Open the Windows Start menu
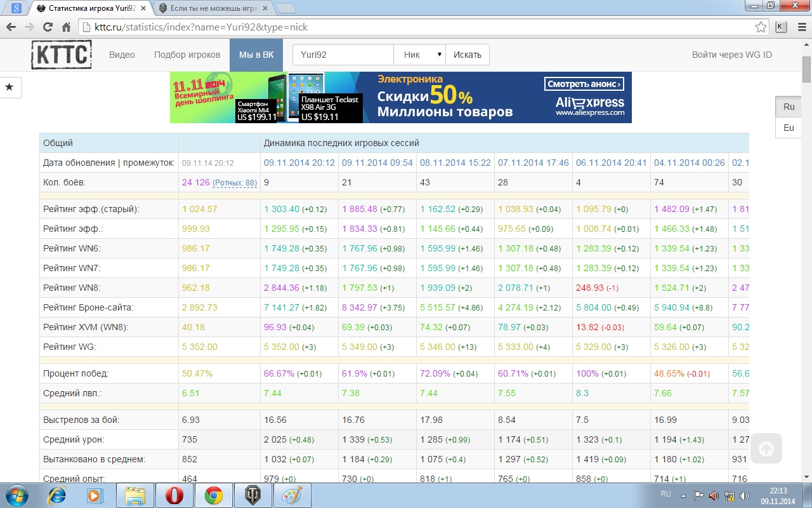This screenshot has height=508, width=812. coord(16,495)
